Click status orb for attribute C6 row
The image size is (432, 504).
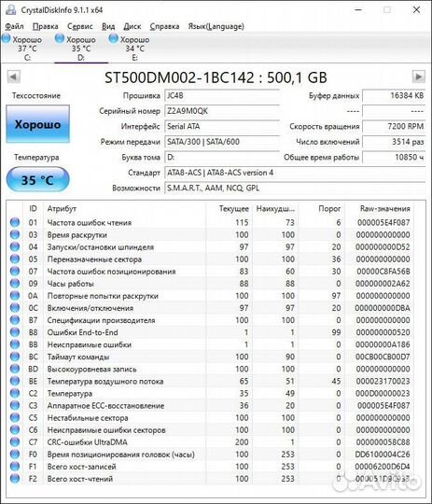pos(15,430)
